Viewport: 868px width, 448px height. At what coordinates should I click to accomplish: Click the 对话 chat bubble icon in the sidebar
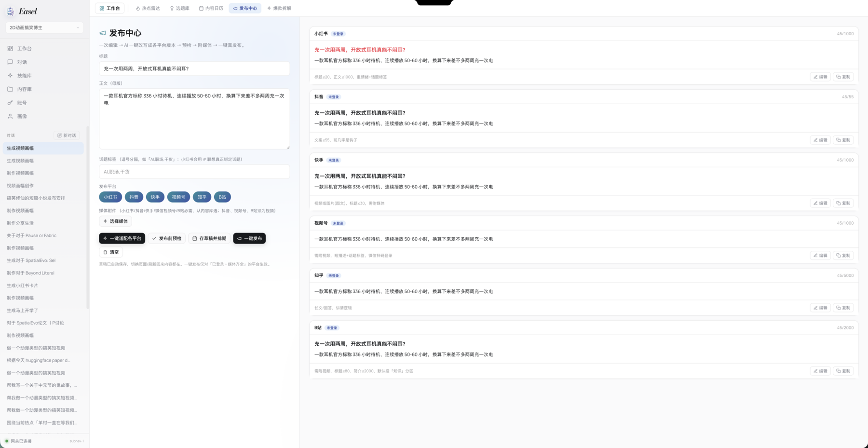pyautogui.click(x=10, y=62)
